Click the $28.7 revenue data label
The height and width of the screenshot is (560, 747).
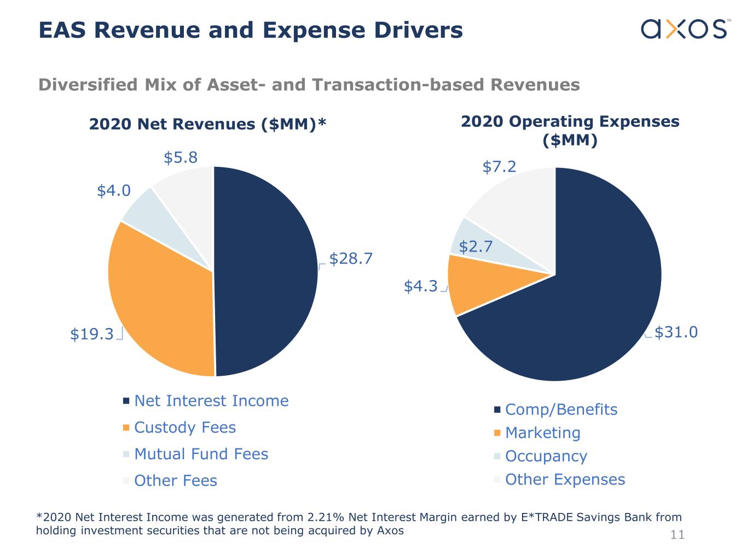351,259
